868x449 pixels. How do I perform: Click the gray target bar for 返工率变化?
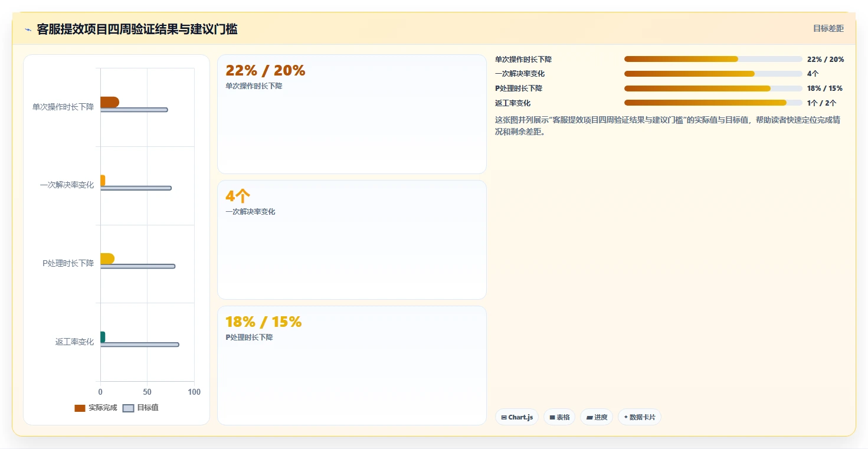[139, 345]
